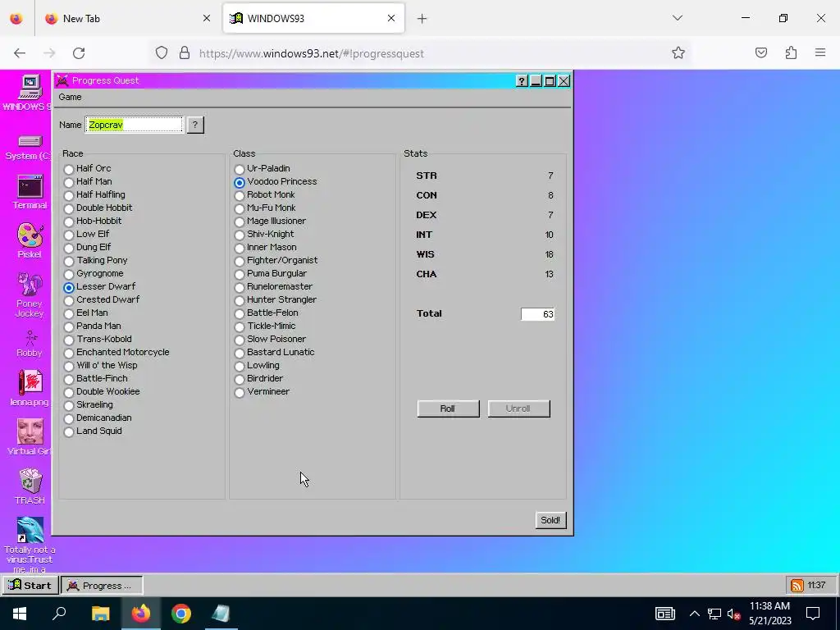This screenshot has height=630, width=840.
Task: Open the Game menu
Action: pos(71,97)
